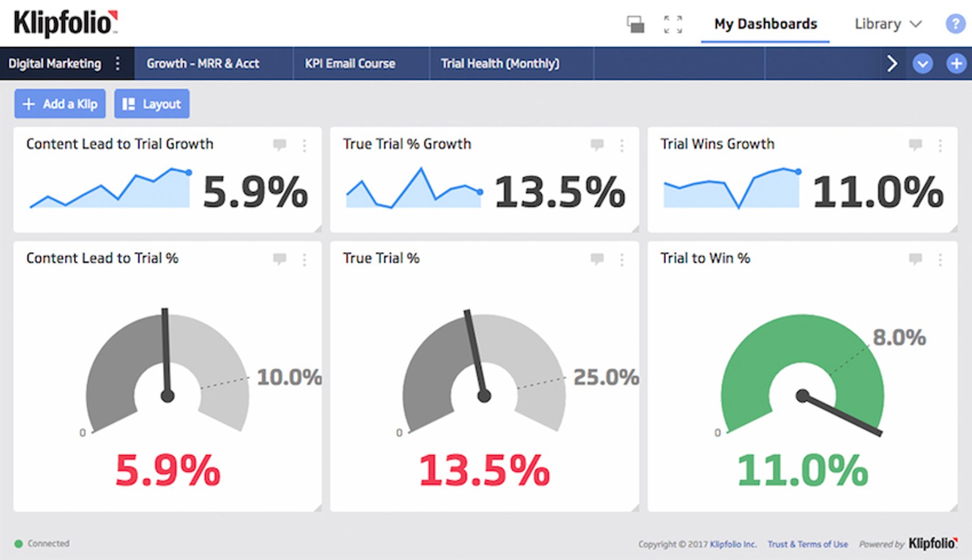The width and height of the screenshot is (972, 560).
Task: Open the True Trial % klip menu
Action: (622, 259)
